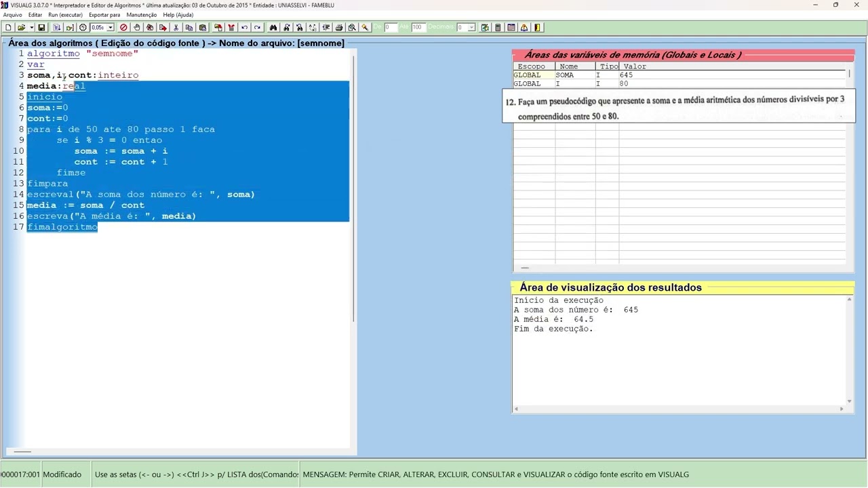This screenshot has height=488, width=868.
Task: Click the Nome column header
Action: [575, 66]
